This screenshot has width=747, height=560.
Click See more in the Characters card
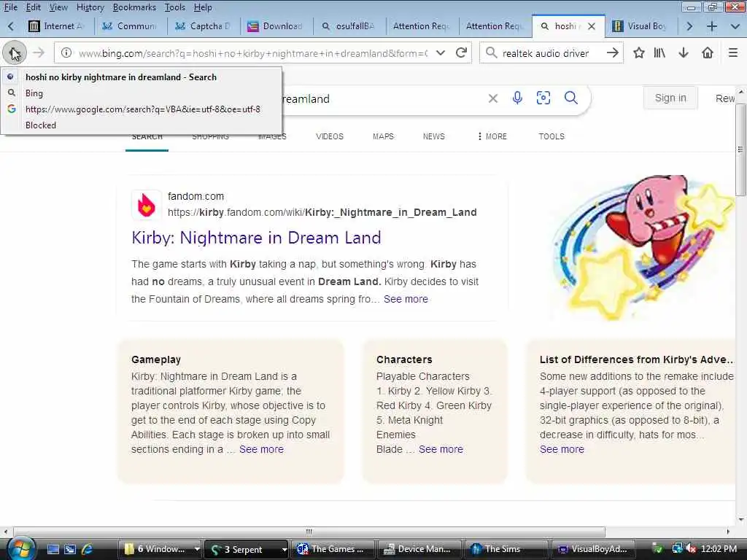pyautogui.click(x=441, y=449)
